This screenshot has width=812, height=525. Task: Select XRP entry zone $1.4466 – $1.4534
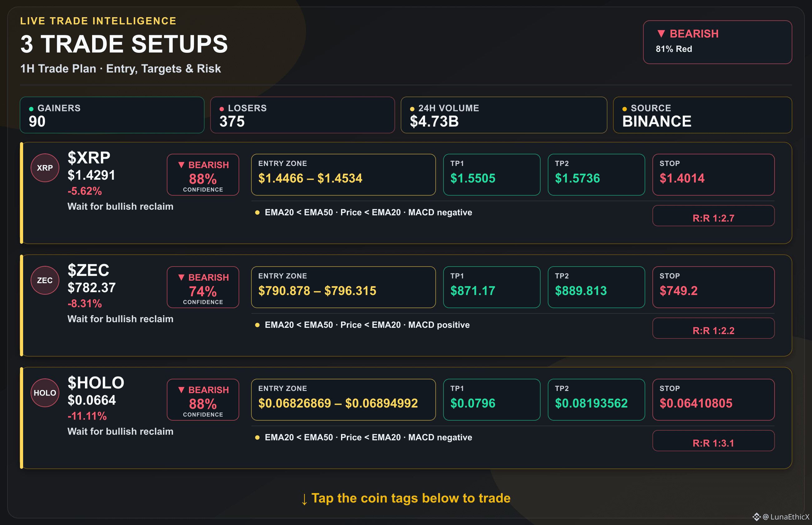coord(343,175)
